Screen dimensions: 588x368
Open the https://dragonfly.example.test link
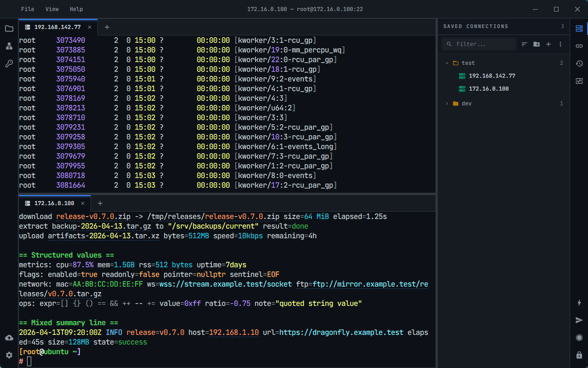pos(341,332)
